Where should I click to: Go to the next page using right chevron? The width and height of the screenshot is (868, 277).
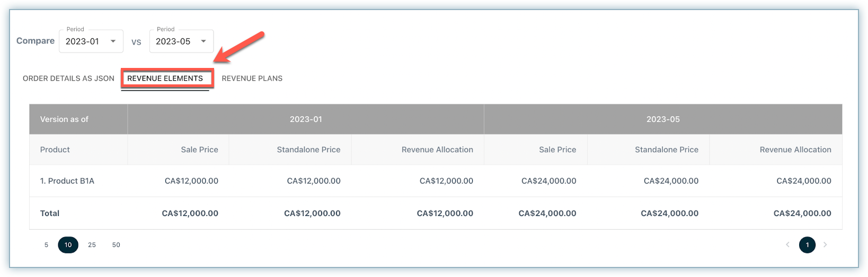pyautogui.click(x=825, y=245)
